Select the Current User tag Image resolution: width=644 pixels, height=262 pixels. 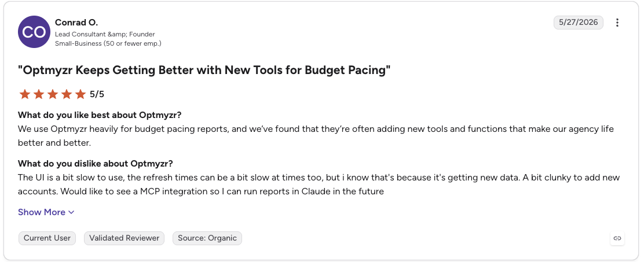pyautogui.click(x=47, y=238)
